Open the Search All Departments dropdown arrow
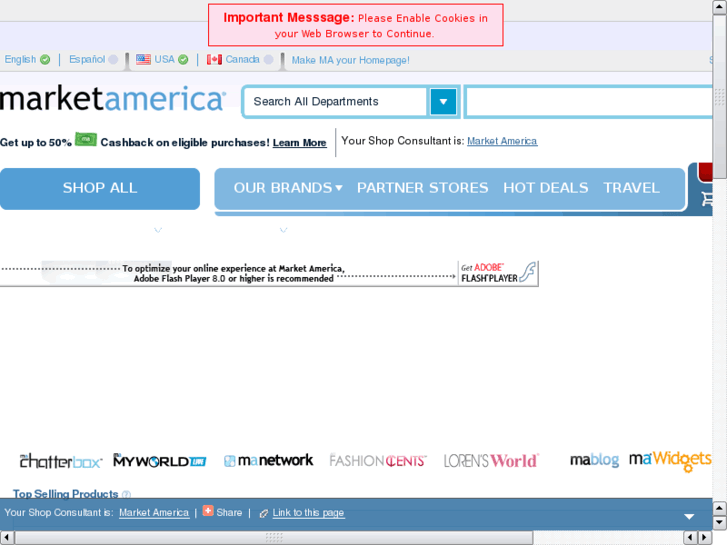 coord(443,102)
